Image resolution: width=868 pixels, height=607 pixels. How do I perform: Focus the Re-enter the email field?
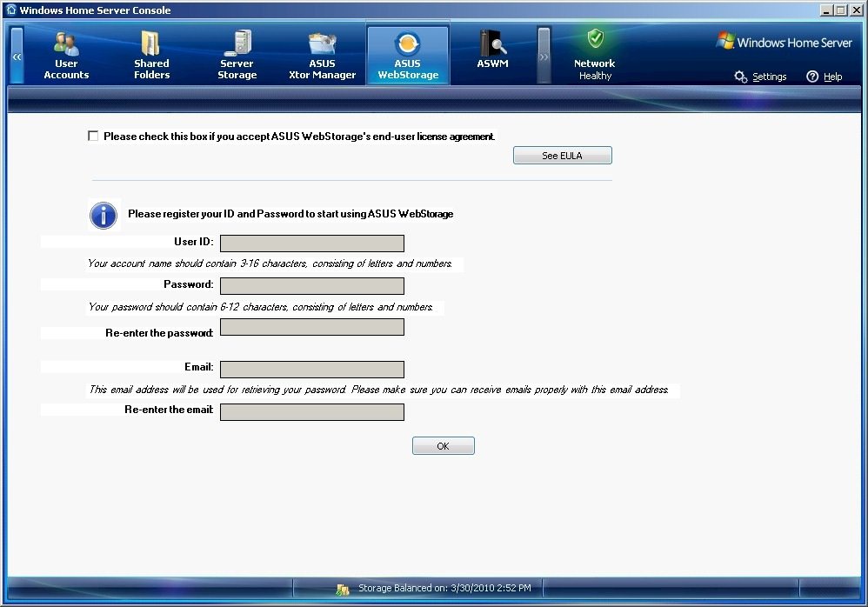click(x=312, y=411)
